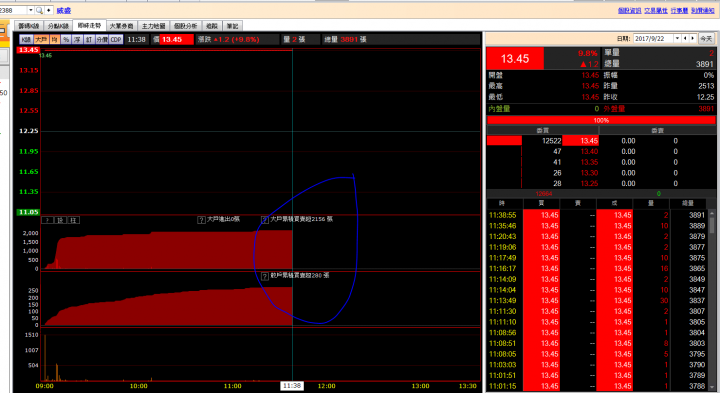Click the red 100% outer volume bar
Viewport: 720px width, 393px height.
coord(601,120)
